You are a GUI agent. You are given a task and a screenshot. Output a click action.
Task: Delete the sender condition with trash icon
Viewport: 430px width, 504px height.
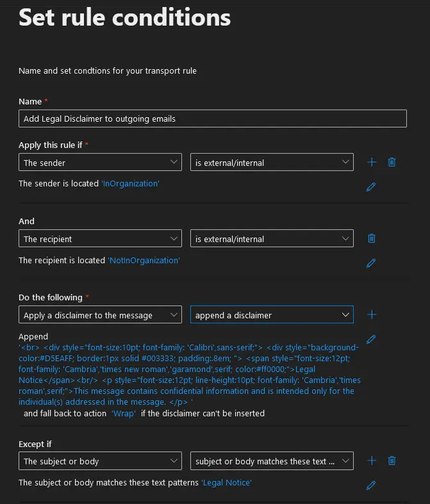click(x=392, y=163)
